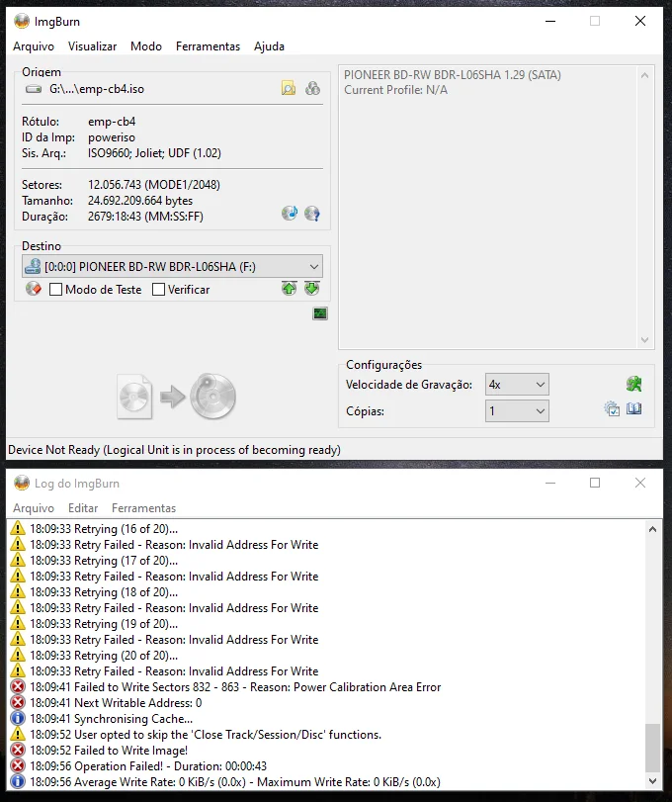The height and width of the screenshot is (802, 672).
Task: Open the create CUE file icon in Origem
Action: [312, 88]
